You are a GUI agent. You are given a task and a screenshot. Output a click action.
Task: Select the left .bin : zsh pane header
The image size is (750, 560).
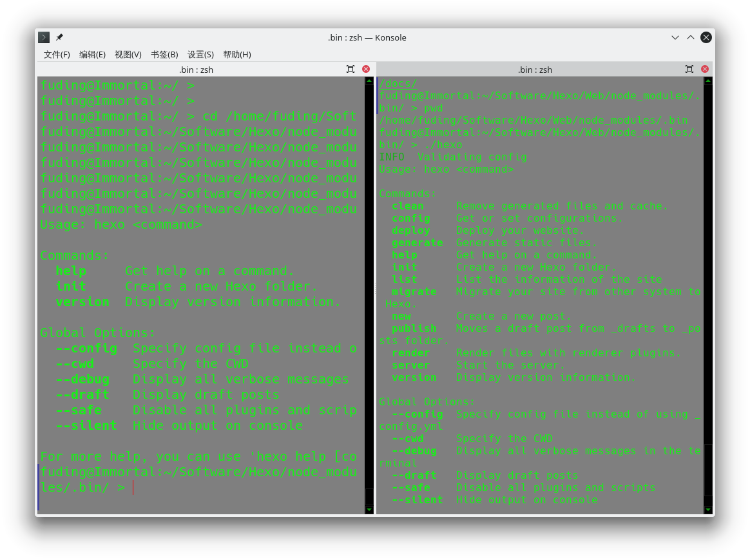tap(196, 70)
